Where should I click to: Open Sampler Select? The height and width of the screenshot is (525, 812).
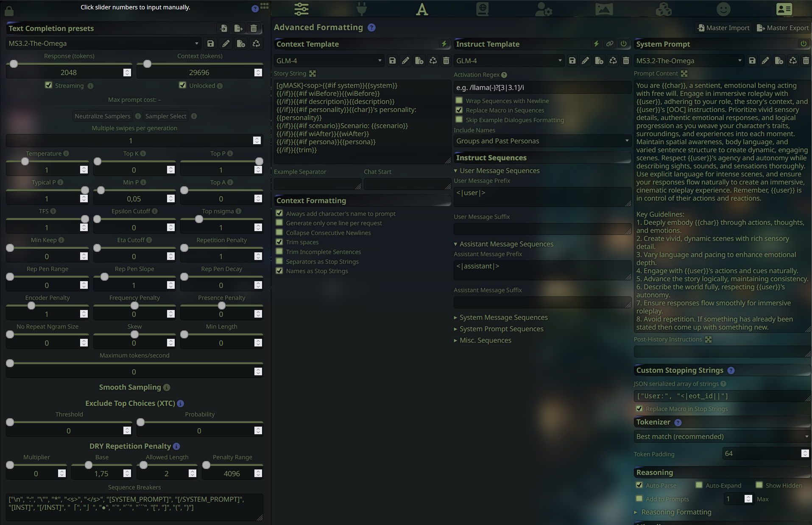tap(166, 116)
